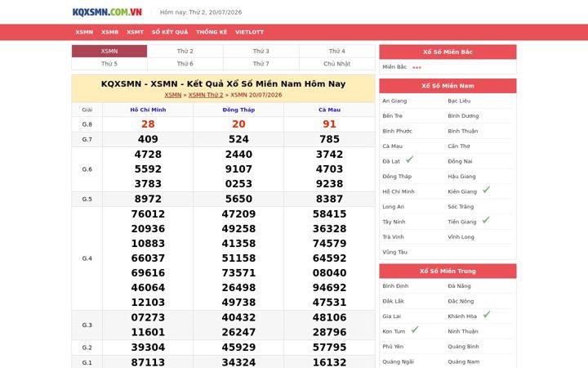Open Đà Nẵng province link

point(459,285)
